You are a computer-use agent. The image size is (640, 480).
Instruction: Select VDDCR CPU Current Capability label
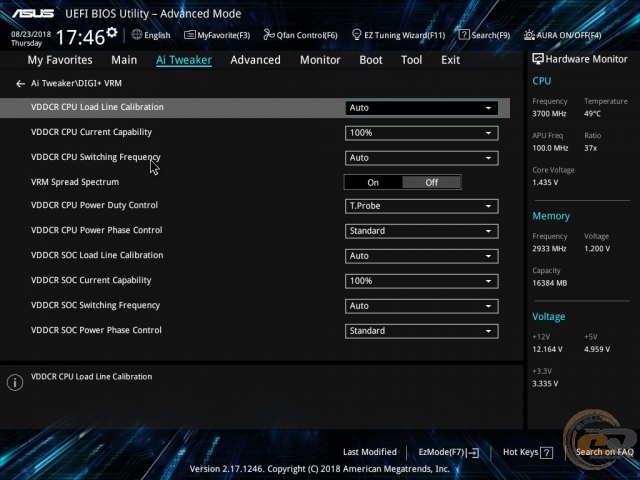coord(91,132)
